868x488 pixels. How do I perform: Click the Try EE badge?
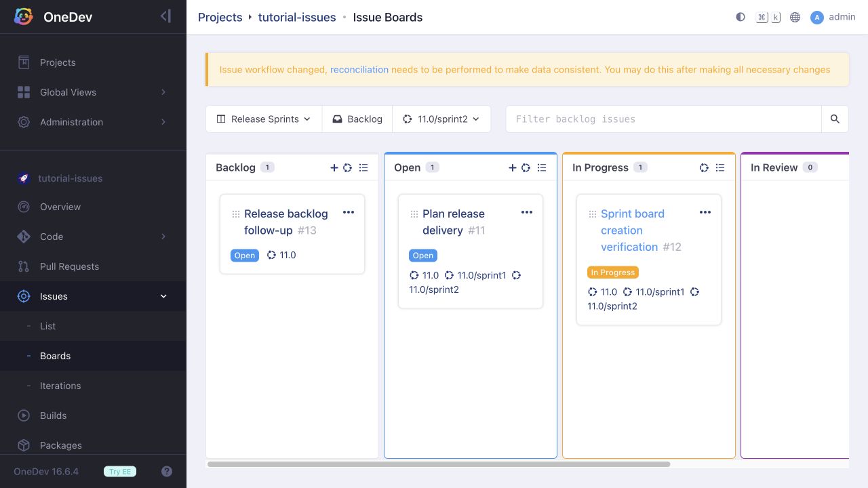click(120, 472)
